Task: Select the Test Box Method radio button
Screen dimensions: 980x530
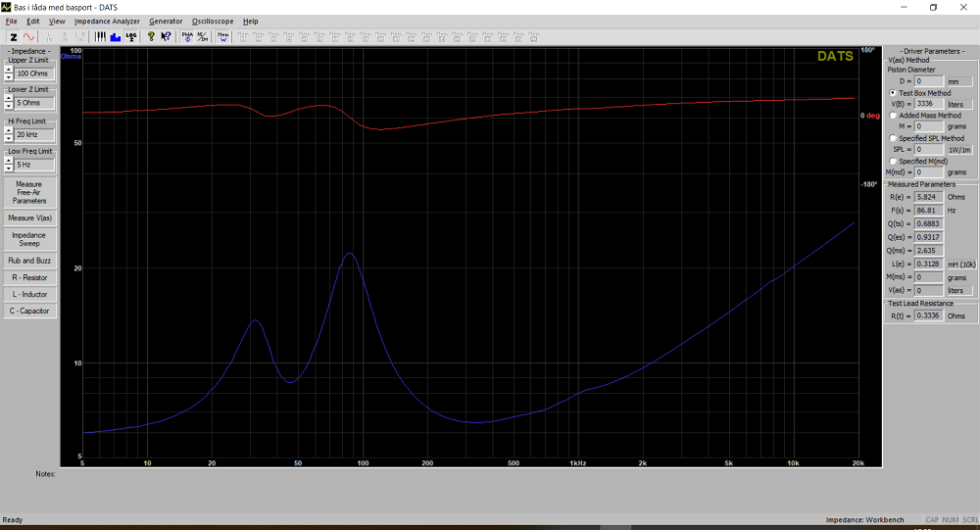Action: click(x=893, y=92)
